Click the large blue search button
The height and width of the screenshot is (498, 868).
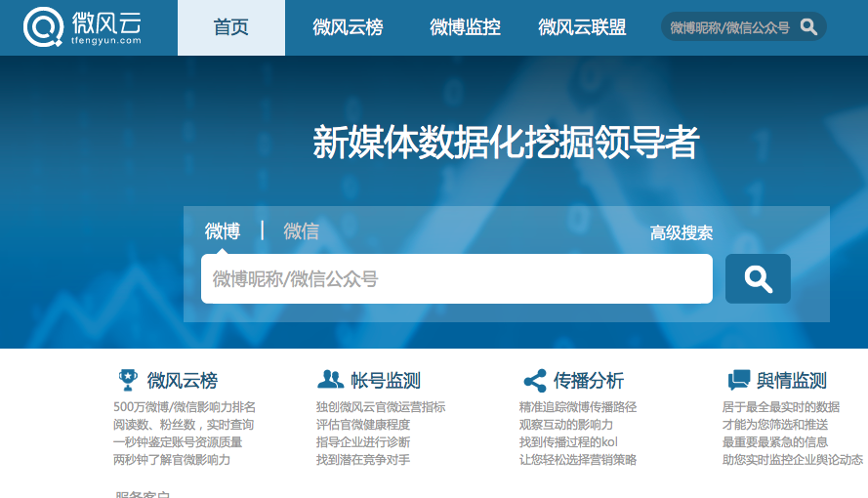click(x=758, y=279)
